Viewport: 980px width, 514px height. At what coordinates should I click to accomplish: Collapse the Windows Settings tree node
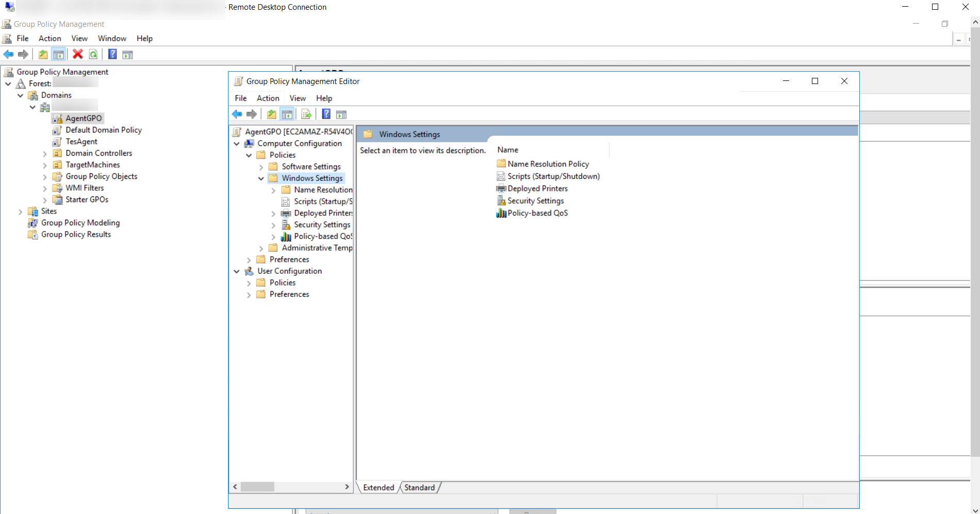[x=261, y=178]
